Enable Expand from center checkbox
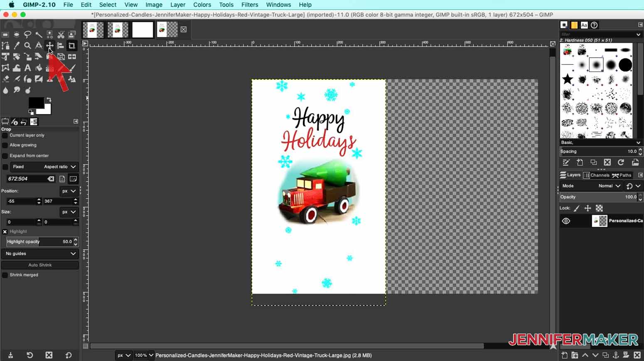This screenshot has width=644, height=361. pos(5,156)
